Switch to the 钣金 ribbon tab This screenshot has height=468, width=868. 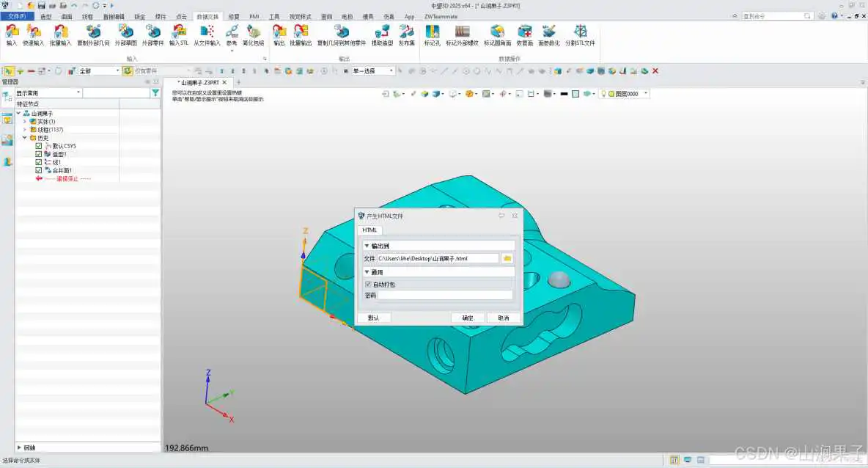coord(139,17)
